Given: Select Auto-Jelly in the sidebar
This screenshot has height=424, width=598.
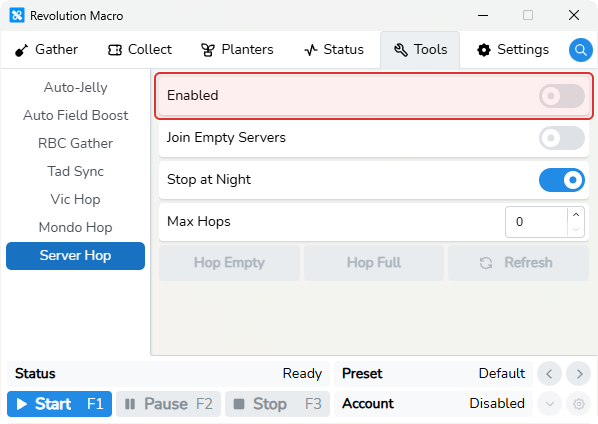Looking at the screenshot, I should [x=76, y=87].
